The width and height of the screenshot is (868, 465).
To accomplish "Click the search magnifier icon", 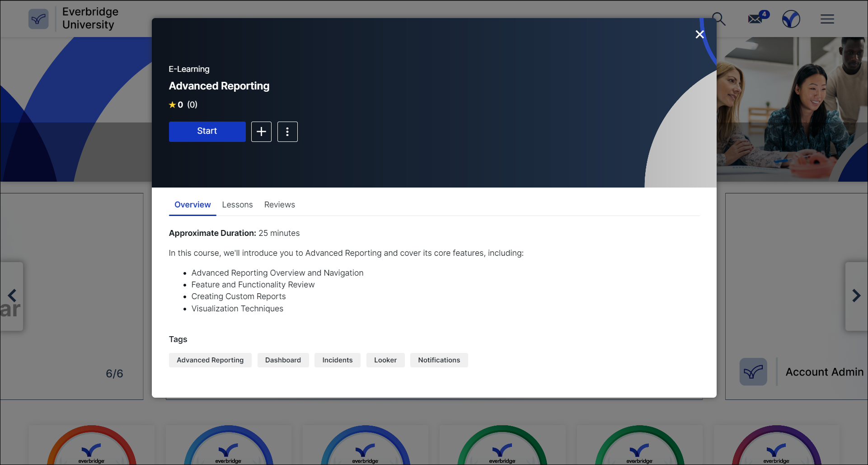I will [718, 19].
